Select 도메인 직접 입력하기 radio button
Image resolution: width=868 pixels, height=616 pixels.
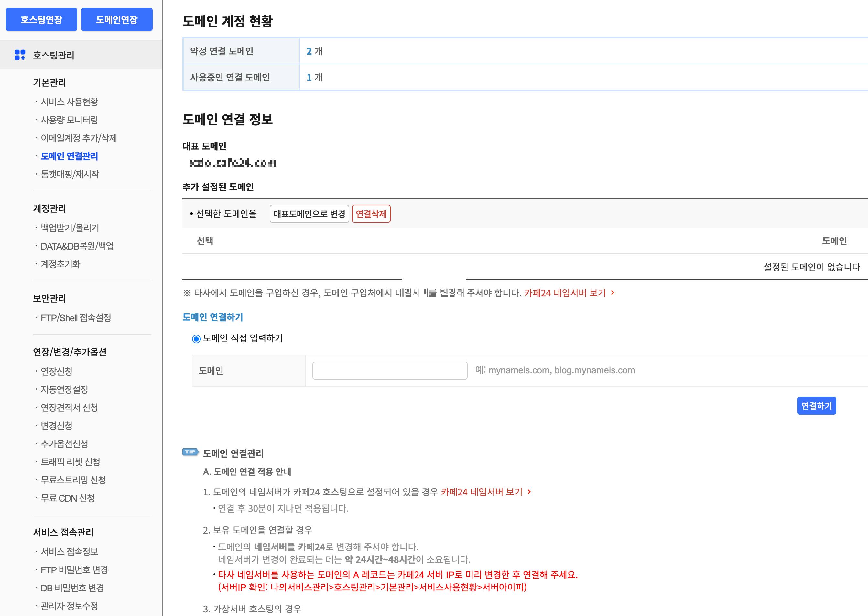coord(196,339)
